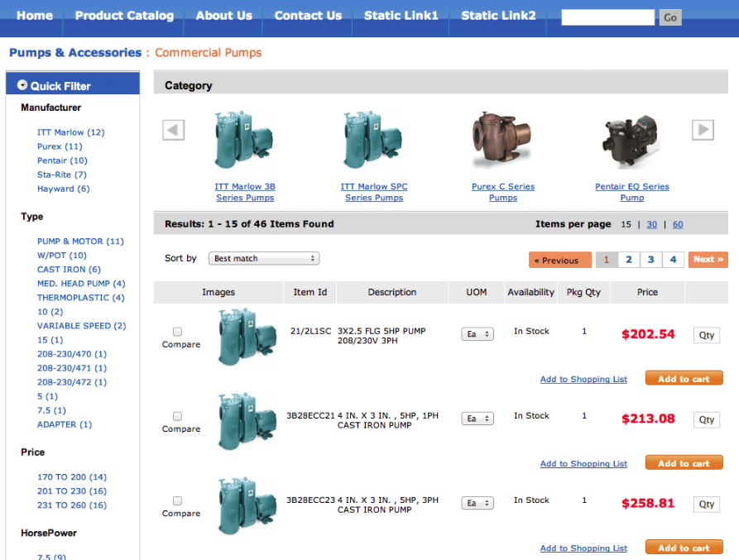Open ITT Marlow 3B Series pump image

[x=244, y=140]
